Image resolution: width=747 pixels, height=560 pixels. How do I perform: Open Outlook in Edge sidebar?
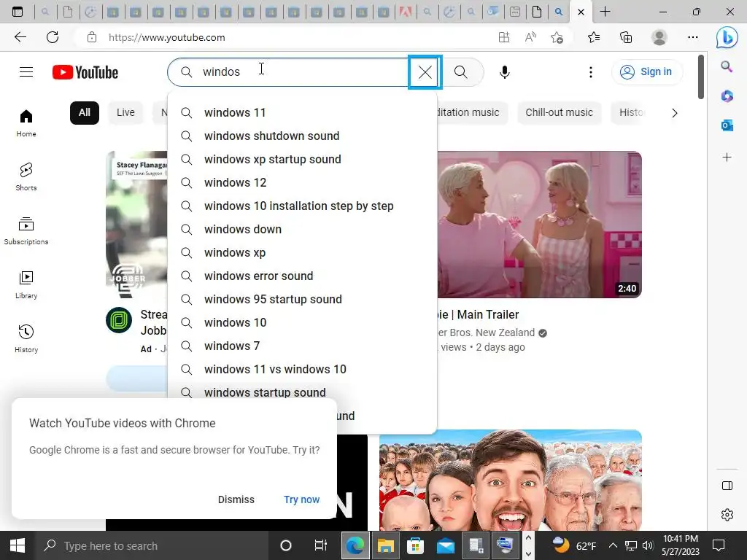pyautogui.click(x=727, y=125)
